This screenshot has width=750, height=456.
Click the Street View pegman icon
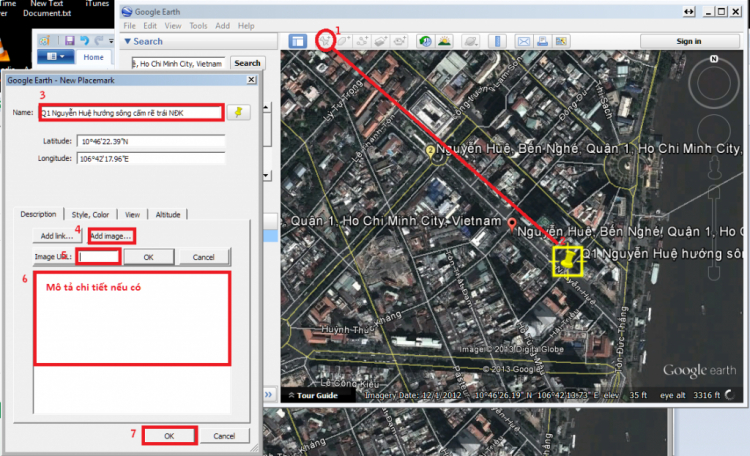715,167
